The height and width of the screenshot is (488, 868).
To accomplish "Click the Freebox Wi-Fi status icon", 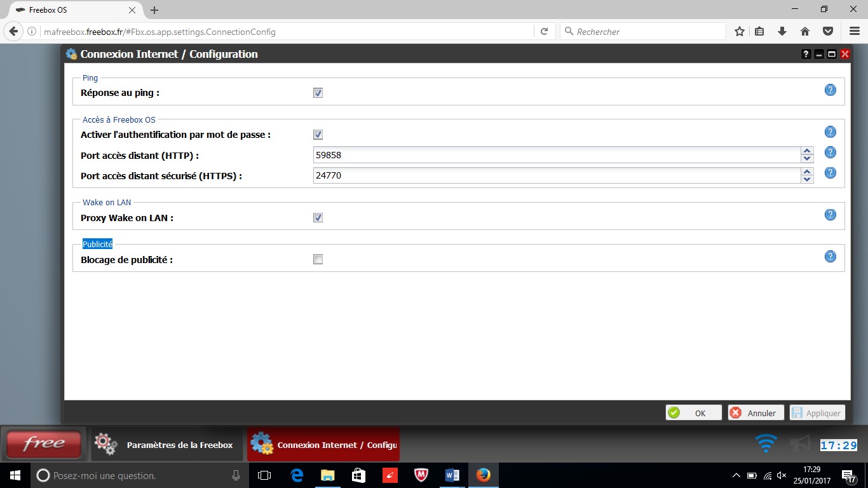I will pyautogui.click(x=766, y=444).
